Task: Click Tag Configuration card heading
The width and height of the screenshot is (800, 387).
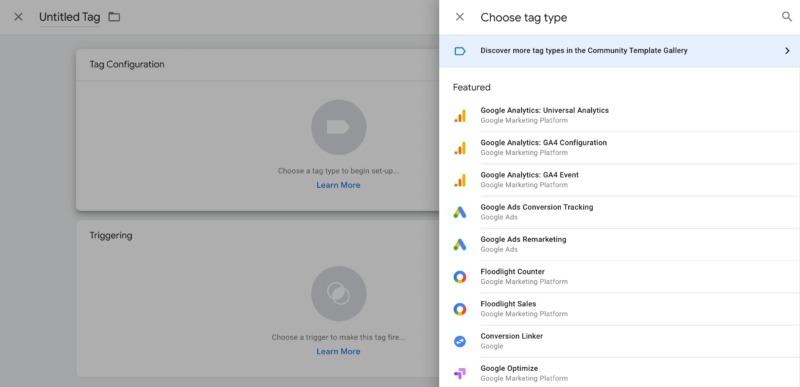Action: (127, 65)
